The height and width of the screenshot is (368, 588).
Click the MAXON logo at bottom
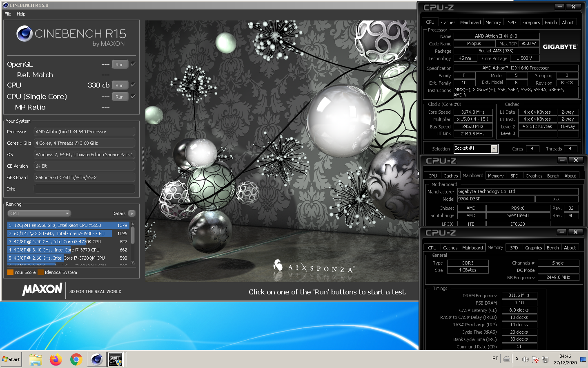(42, 290)
